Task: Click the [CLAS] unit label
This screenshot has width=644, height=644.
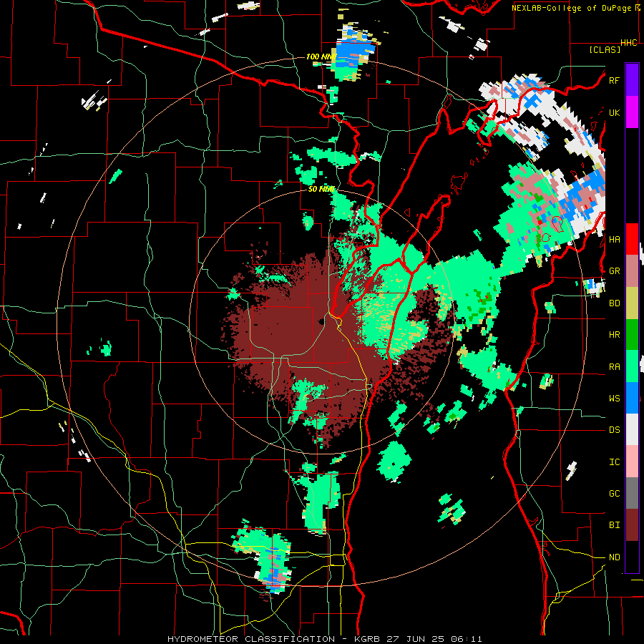Action: (605, 50)
